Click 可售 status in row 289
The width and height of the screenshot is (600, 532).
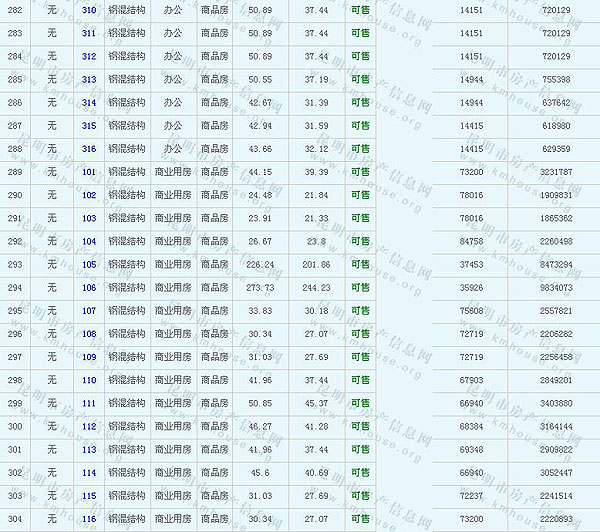pos(360,172)
